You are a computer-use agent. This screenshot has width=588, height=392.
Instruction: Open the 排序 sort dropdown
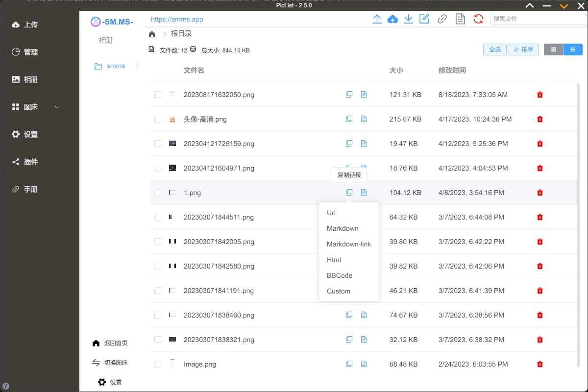523,49
